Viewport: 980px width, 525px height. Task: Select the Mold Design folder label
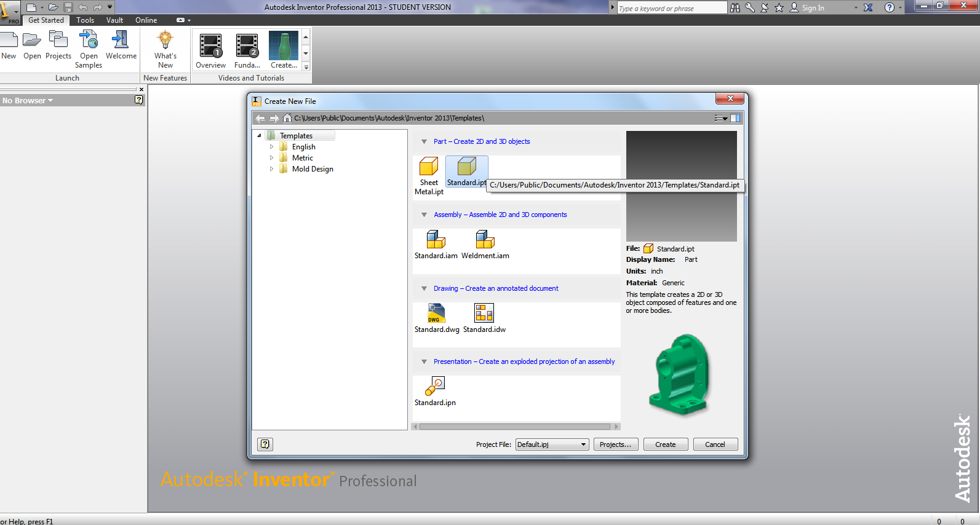313,169
